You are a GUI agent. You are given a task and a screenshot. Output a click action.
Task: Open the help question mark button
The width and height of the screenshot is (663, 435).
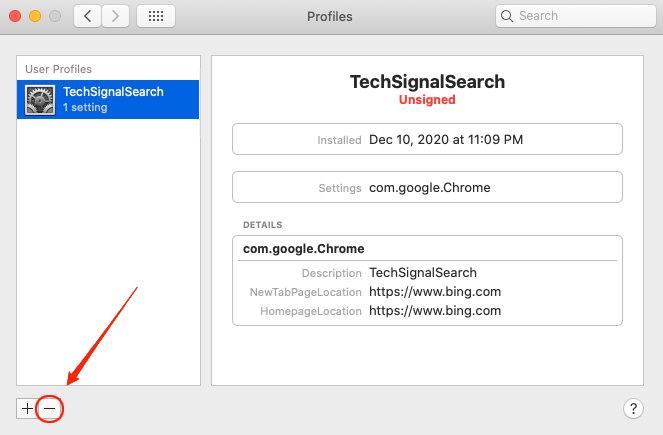(x=632, y=408)
